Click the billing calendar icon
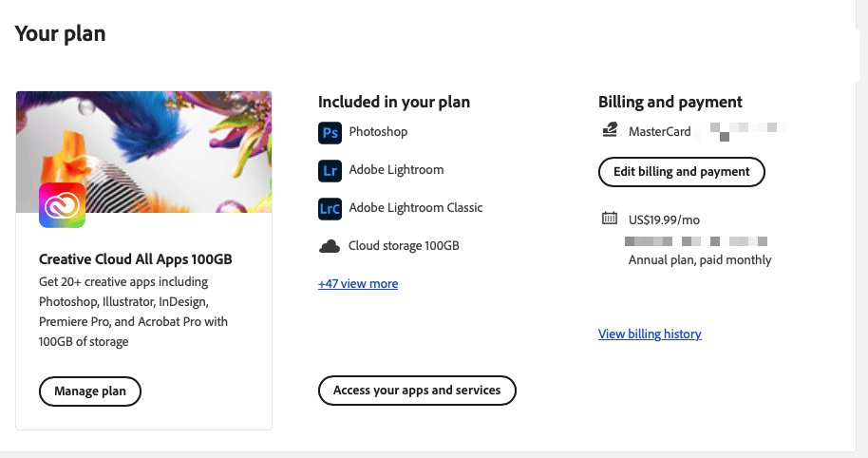This screenshot has height=458, width=868. pyautogui.click(x=610, y=219)
